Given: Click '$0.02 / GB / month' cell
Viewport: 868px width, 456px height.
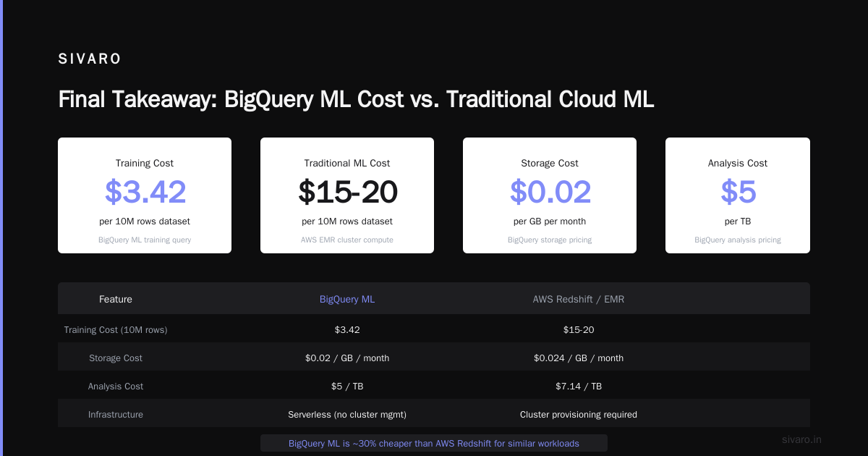Looking at the screenshot, I should (347, 358).
